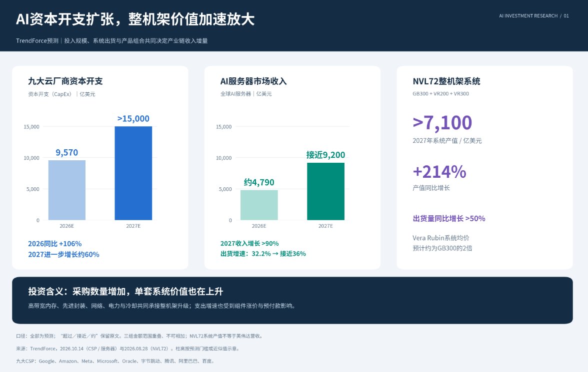Select the card title "NVL72整机架系统"
588x372 pixels.
click(x=446, y=81)
